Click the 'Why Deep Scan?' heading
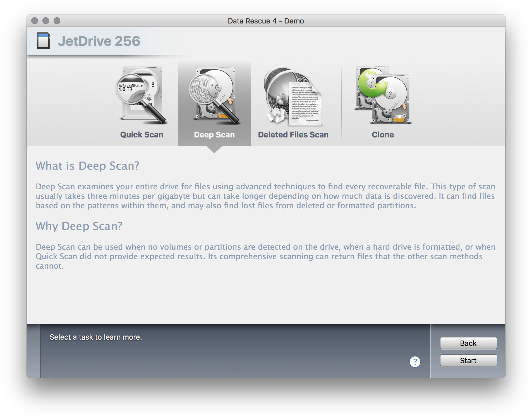 79,226
